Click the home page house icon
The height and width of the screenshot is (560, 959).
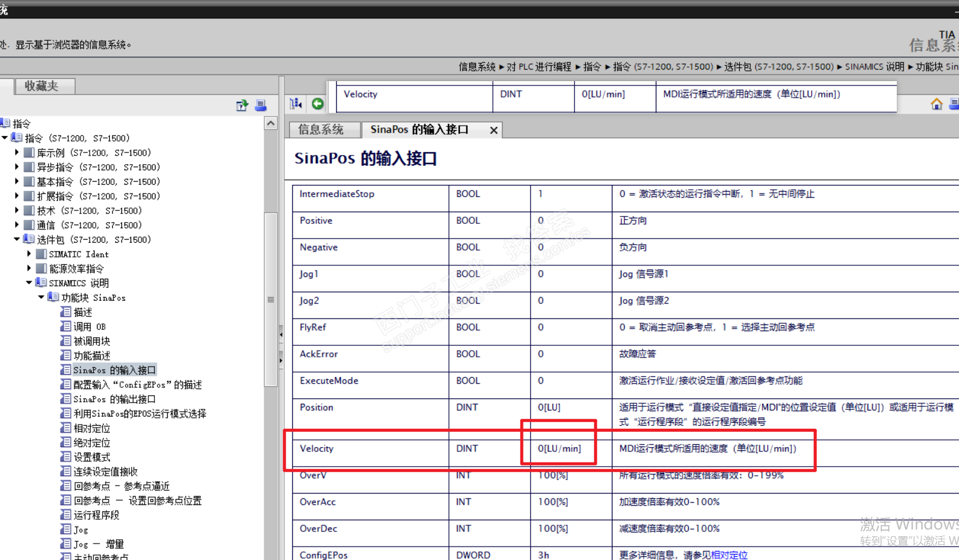(x=936, y=104)
